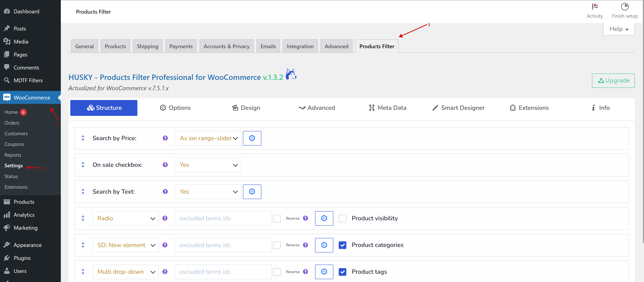Click Reverse help icon in Product visibility row
This screenshot has height=282, width=644.
pos(305,218)
